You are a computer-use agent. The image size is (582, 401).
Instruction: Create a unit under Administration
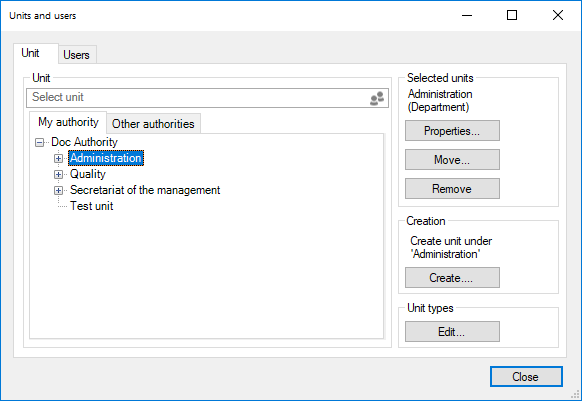pyautogui.click(x=452, y=278)
